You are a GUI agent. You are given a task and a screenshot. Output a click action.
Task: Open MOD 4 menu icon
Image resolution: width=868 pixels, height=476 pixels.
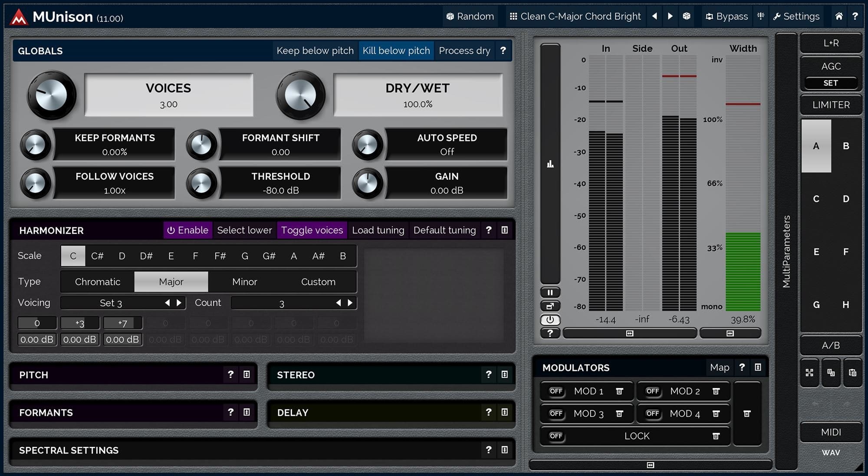point(716,414)
